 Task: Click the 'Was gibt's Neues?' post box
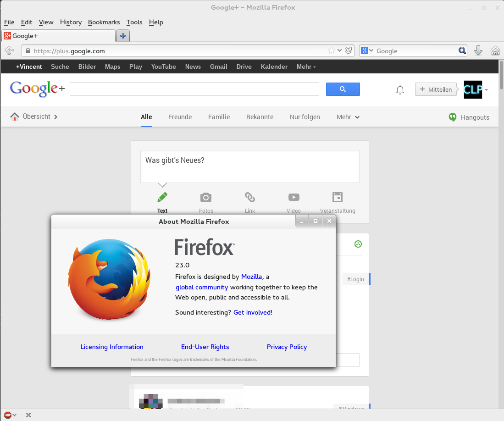tap(249, 166)
